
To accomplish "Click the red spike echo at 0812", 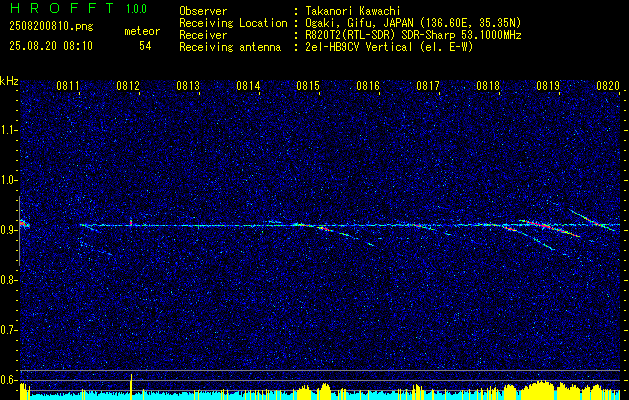I will (x=131, y=221).
